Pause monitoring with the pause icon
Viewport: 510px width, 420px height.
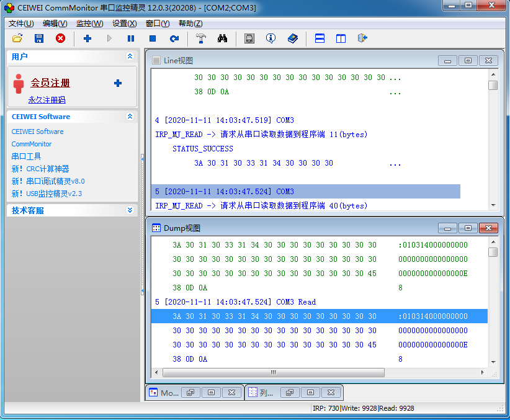[131, 38]
